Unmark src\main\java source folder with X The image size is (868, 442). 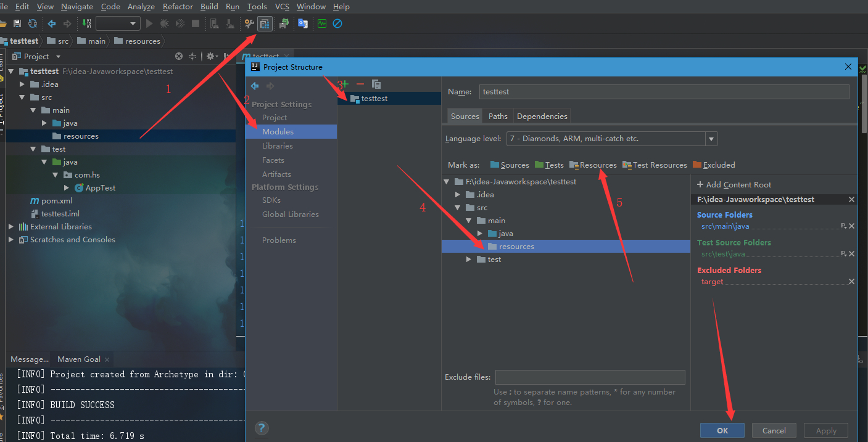point(851,226)
